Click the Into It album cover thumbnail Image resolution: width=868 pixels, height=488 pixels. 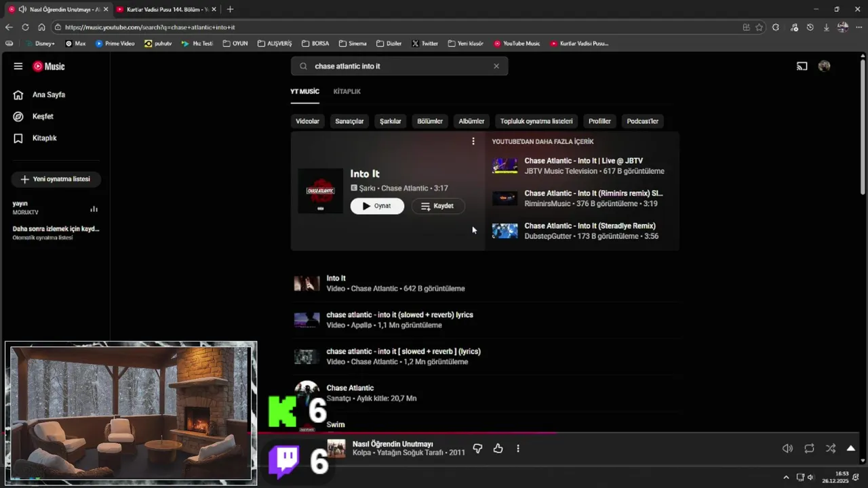point(321,191)
